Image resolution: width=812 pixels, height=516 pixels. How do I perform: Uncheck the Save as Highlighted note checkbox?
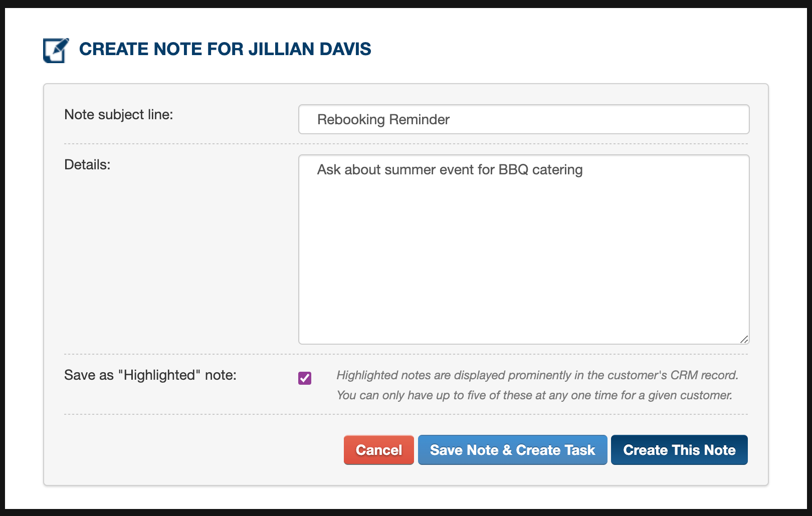[305, 378]
